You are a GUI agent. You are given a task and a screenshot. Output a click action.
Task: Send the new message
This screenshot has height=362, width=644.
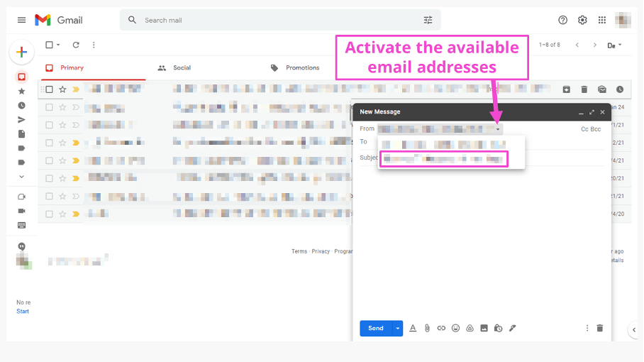click(376, 329)
